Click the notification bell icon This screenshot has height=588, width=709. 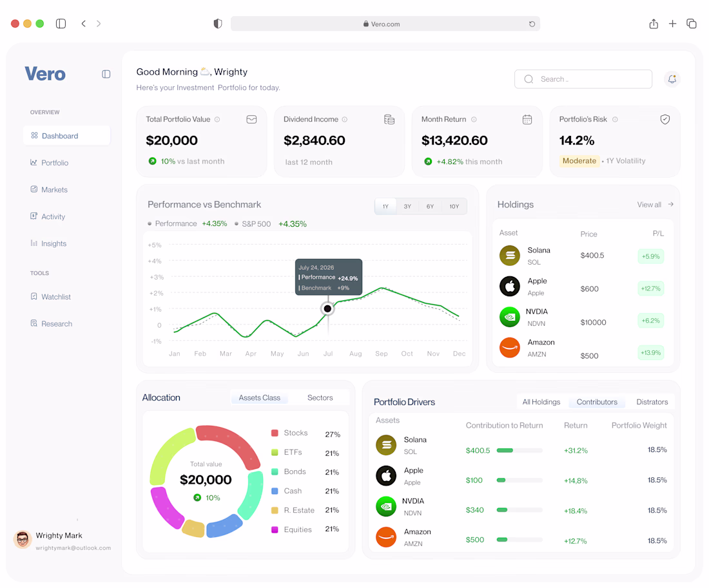point(672,79)
